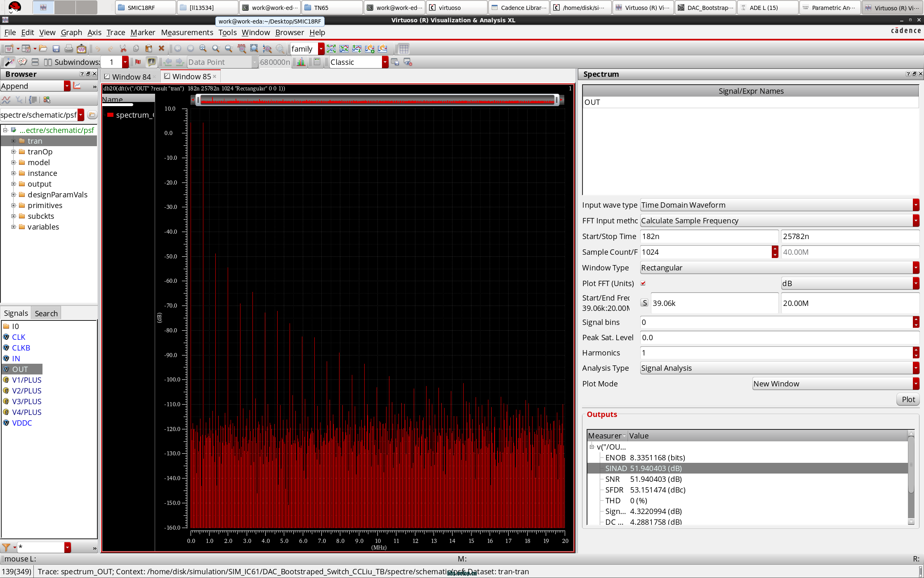Click the Delete red X icon

point(161,49)
